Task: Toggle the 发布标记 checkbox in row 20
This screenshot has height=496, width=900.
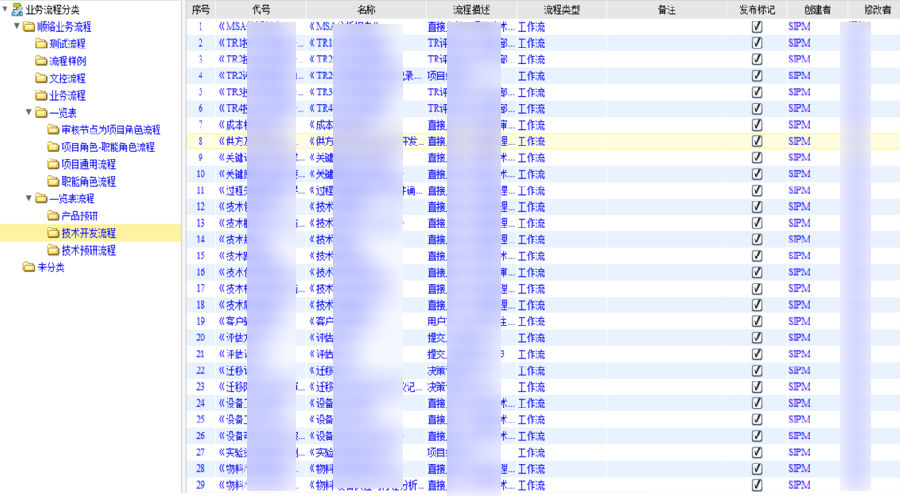Action: (757, 338)
